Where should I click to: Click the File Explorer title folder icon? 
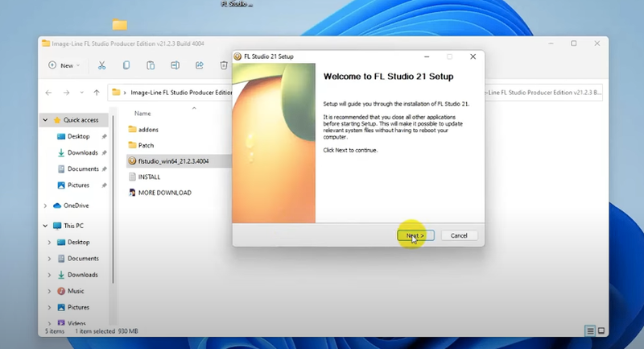click(46, 44)
